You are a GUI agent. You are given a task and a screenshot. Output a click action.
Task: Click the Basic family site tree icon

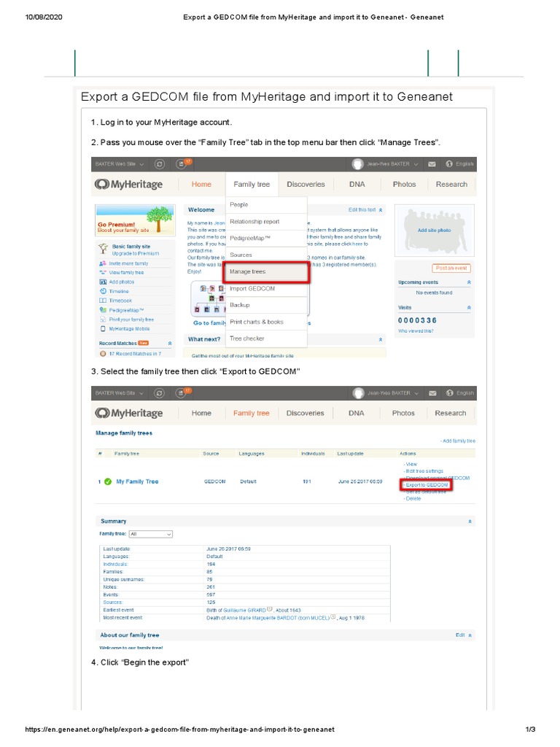[x=103, y=249]
